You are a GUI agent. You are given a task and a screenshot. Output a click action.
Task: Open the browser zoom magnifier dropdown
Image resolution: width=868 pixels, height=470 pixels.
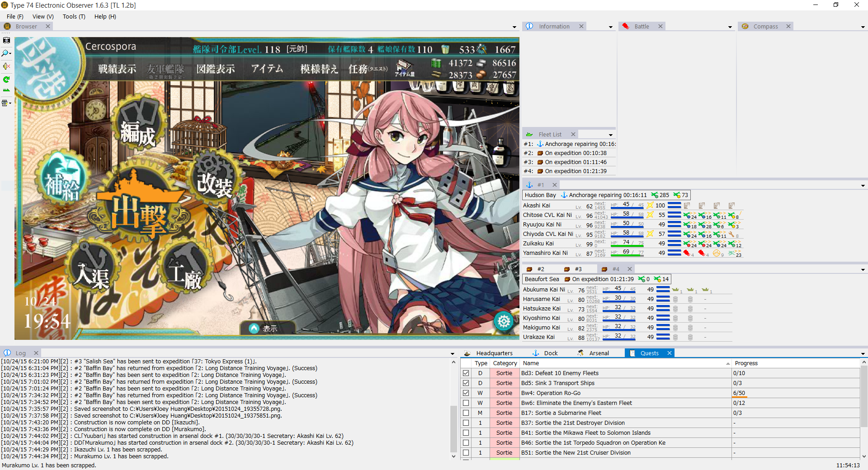6,53
